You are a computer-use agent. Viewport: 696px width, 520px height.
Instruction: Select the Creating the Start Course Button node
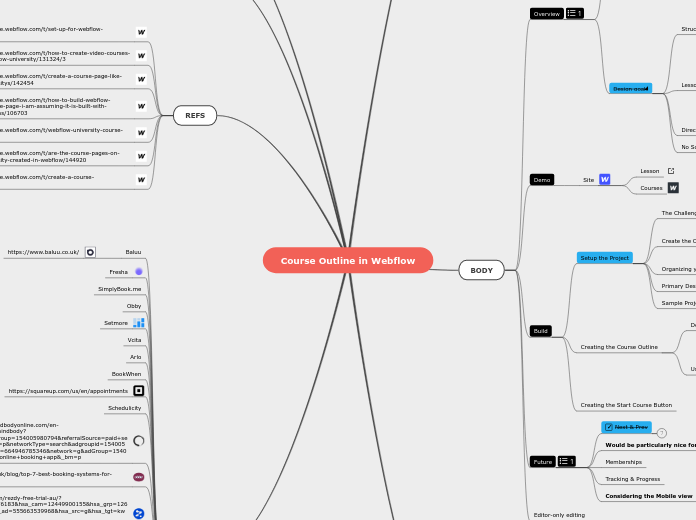[626, 405]
